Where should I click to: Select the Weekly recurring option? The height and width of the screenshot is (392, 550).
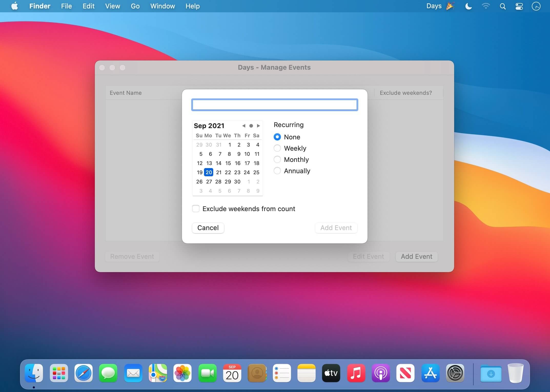coord(277,148)
